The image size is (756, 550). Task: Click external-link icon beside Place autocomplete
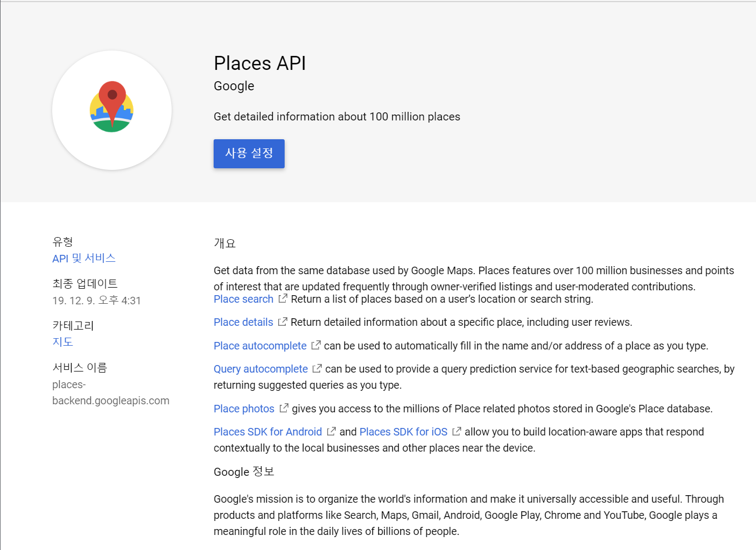(316, 345)
